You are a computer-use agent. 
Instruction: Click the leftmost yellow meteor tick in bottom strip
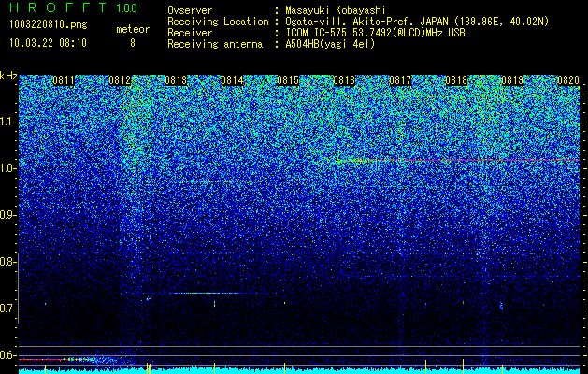pos(45,368)
